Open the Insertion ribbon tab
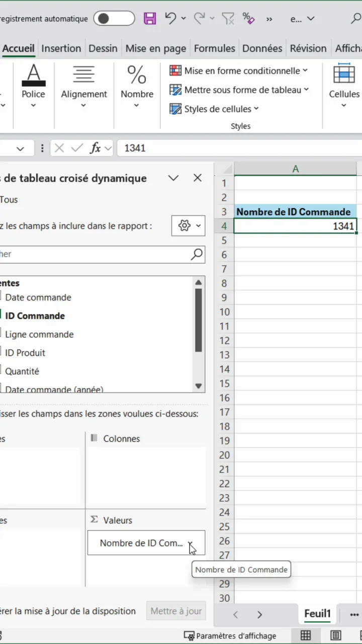Image resolution: width=362 pixels, height=644 pixels. click(61, 48)
